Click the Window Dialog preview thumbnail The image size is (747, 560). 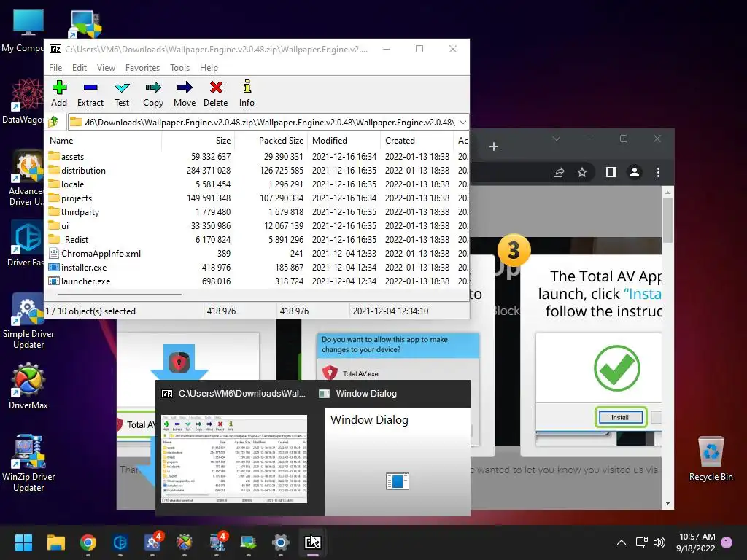[x=398, y=462]
